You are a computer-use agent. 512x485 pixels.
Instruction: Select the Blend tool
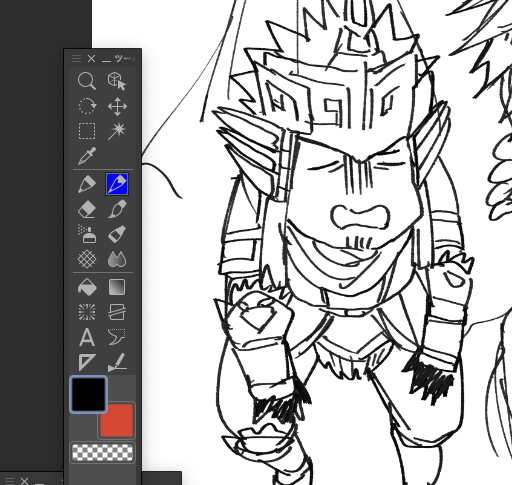coord(117,259)
